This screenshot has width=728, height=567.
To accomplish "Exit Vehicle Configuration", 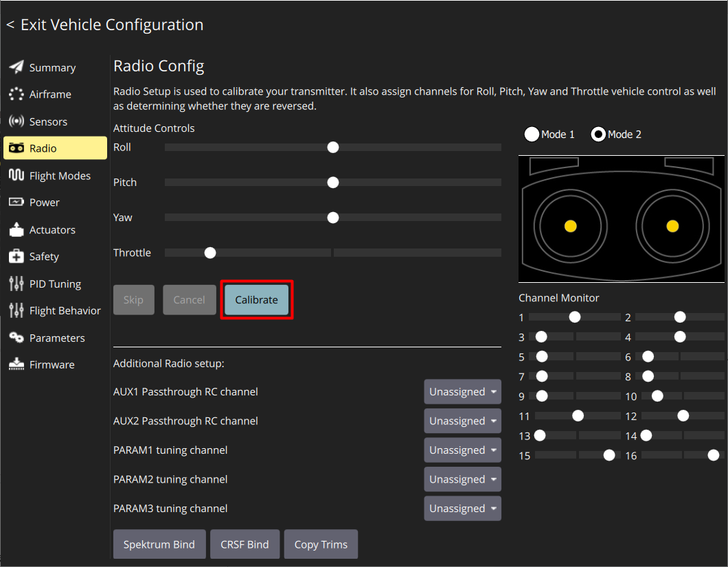I will [x=104, y=24].
